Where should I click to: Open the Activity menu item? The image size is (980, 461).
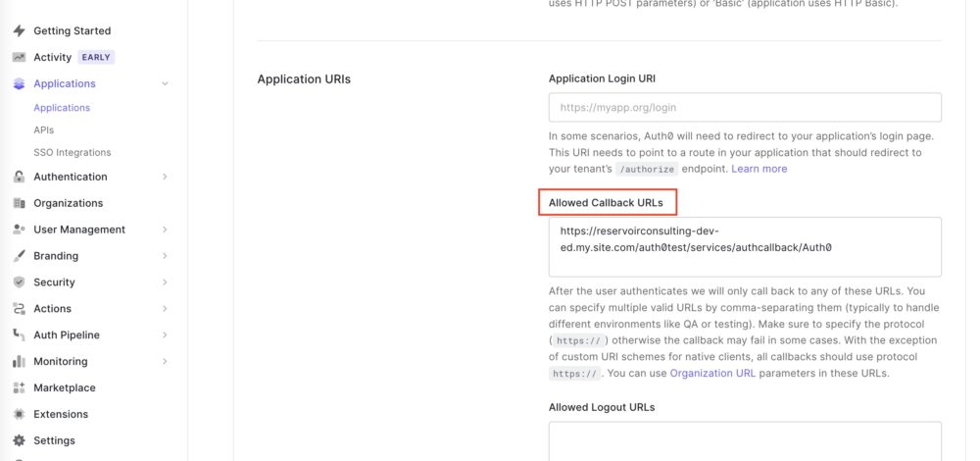(x=53, y=57)
